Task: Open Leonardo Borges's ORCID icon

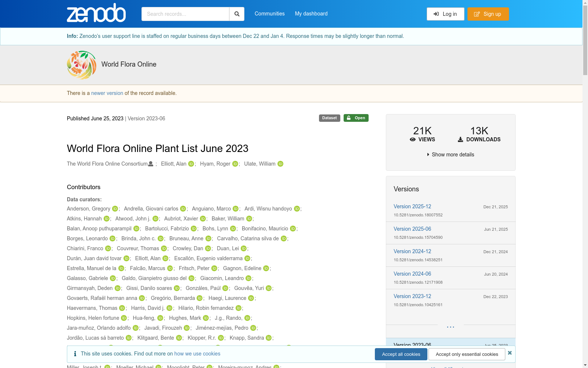Action: (x=112, y=238)
